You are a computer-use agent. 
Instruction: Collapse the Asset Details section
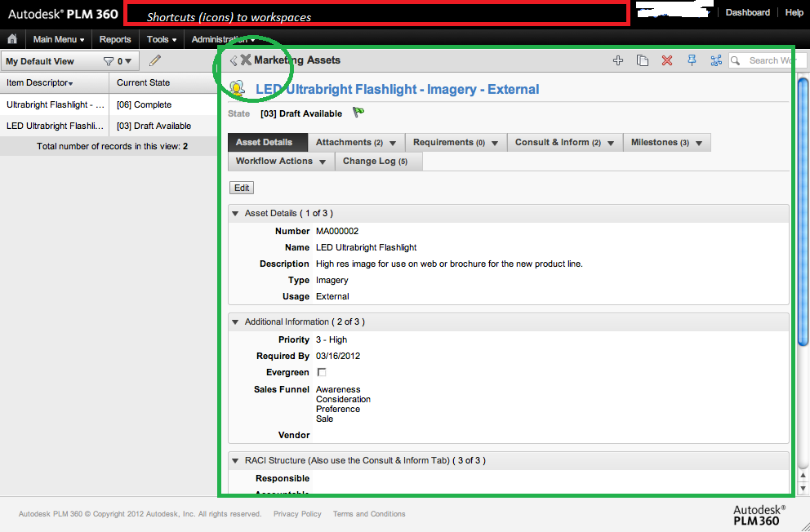235,213
